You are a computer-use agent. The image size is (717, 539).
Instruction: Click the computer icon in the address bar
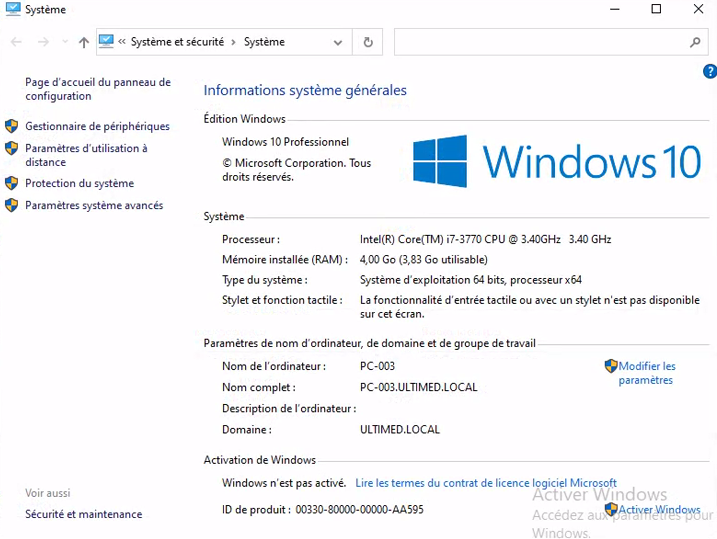(x=106, y=42)
